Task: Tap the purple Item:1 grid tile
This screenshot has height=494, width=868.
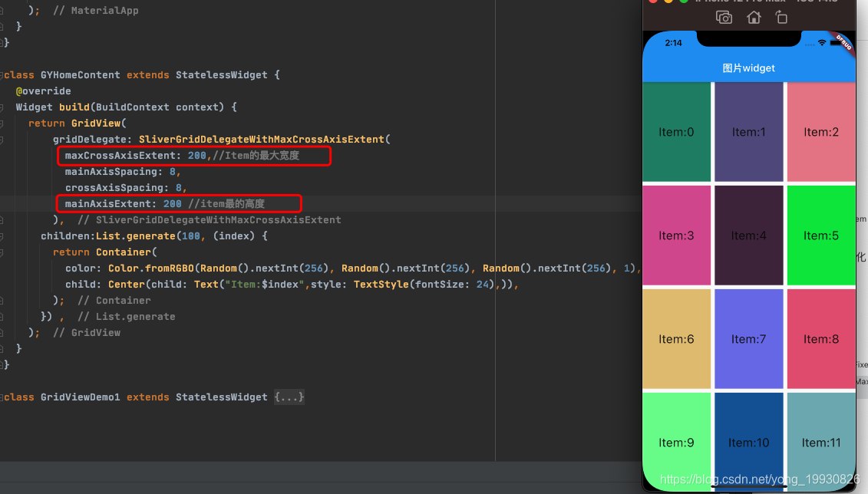Action: [748, 132]
